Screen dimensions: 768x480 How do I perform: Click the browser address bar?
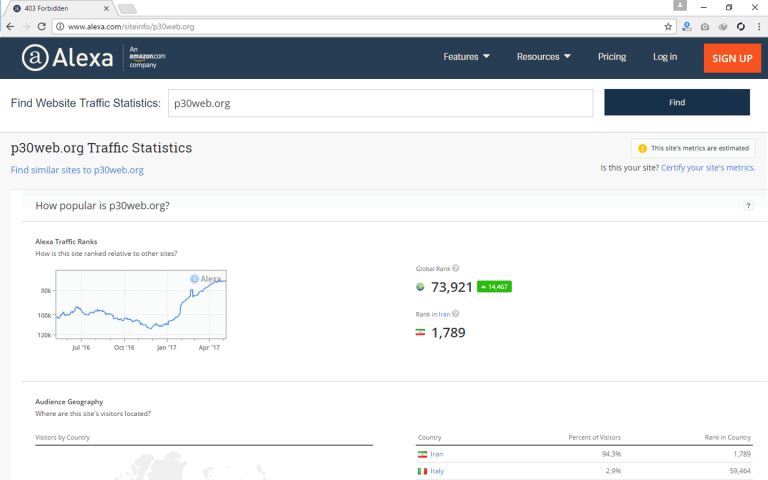pyautogui.click(x=362, y=26)
